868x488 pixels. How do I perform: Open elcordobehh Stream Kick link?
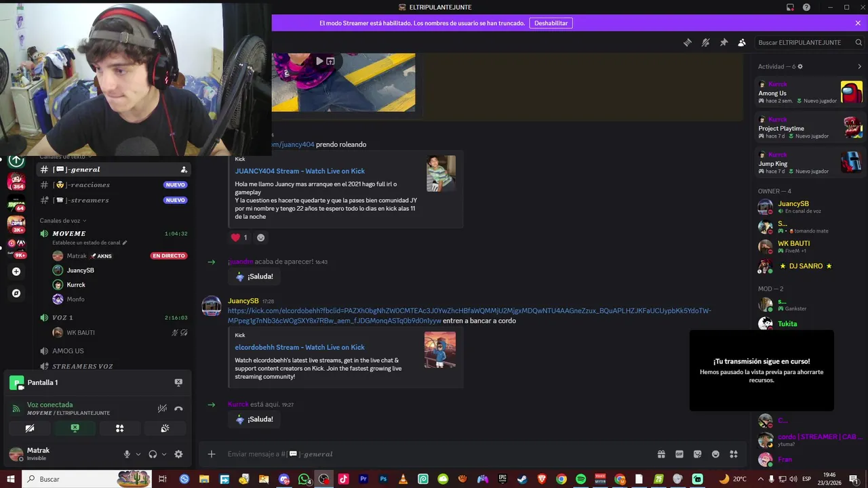[300, 348]
